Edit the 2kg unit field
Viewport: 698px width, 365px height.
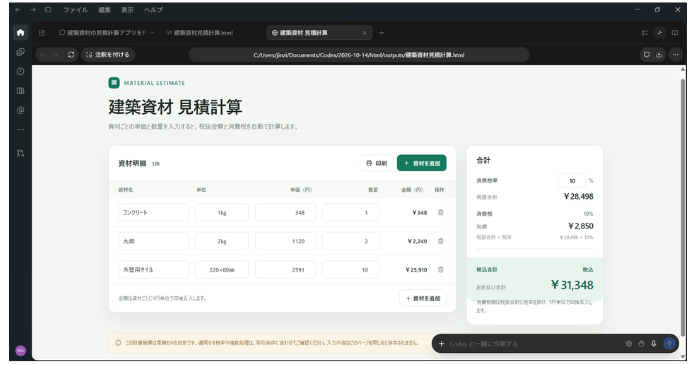(x=222, y=241)
